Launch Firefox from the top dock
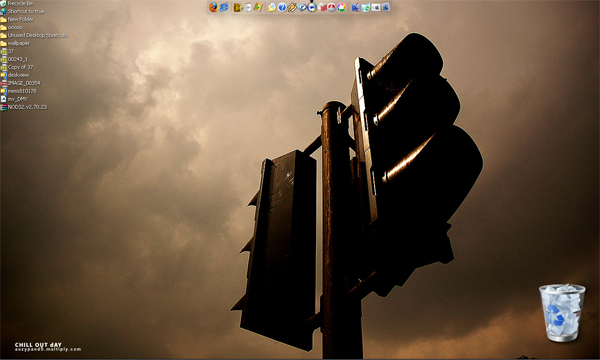This screenshot has width=600, height=360. point(214,7)
